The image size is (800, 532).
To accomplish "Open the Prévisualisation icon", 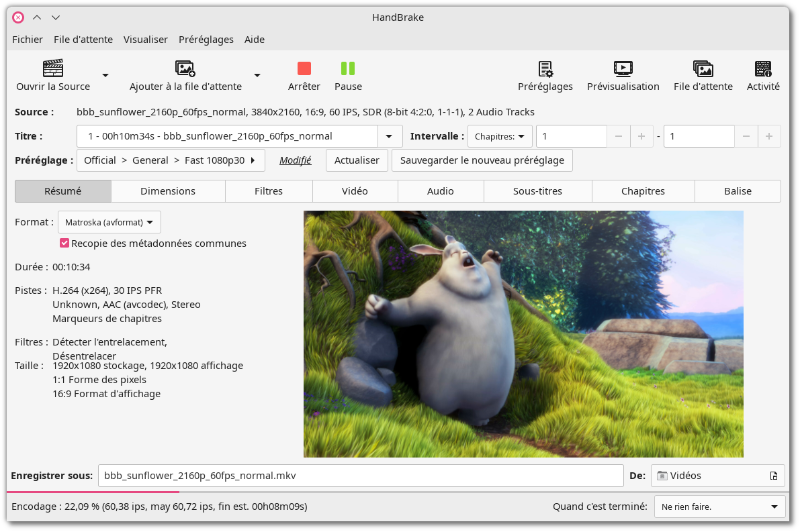I will [x=623, y=68].
